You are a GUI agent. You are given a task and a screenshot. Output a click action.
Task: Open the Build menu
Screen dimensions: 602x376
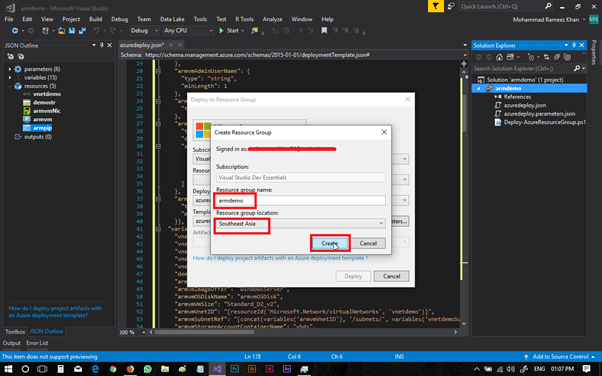[x=96, y=19]
